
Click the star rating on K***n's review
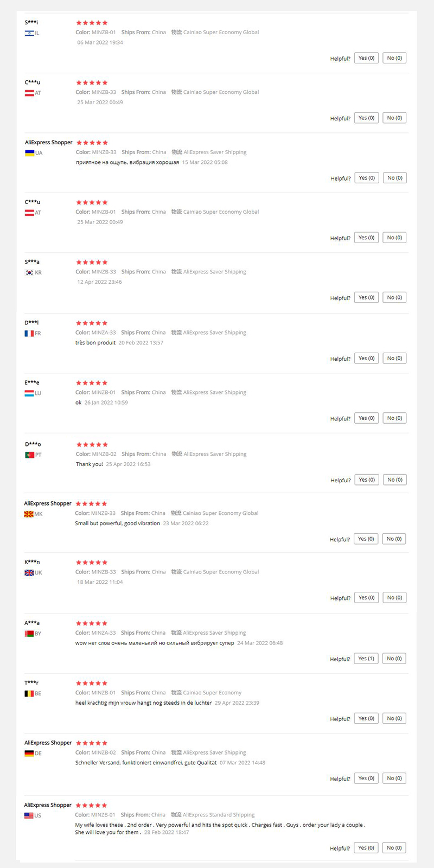click(x=92, y=562)
